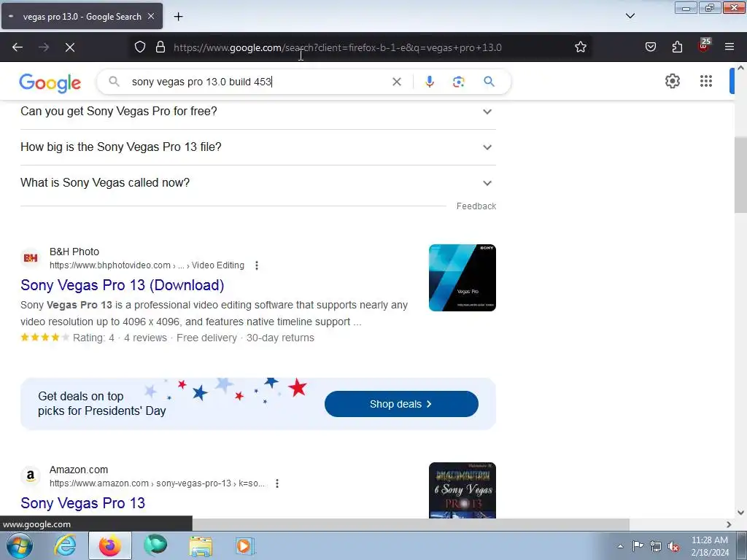Open Amazon 'Sony Vegas Pro 13' result
This screenshot has width=747, height=560.
(83, 503)
